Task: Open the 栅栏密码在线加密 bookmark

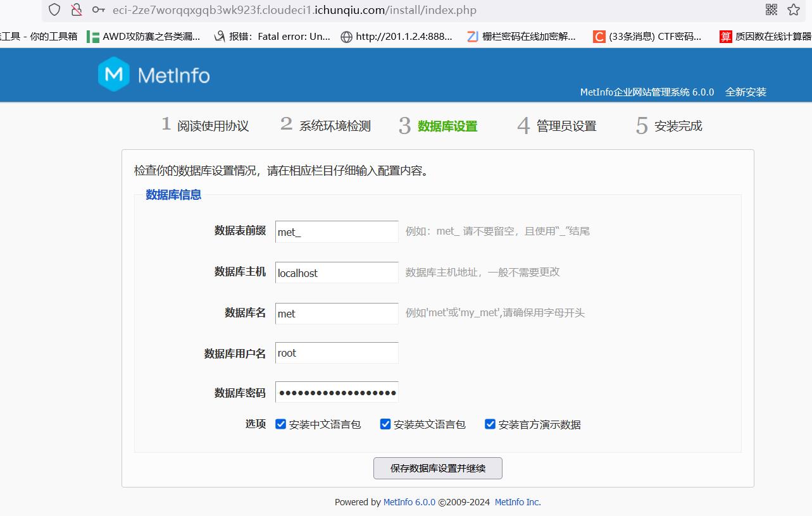Action: pos(522,37)
